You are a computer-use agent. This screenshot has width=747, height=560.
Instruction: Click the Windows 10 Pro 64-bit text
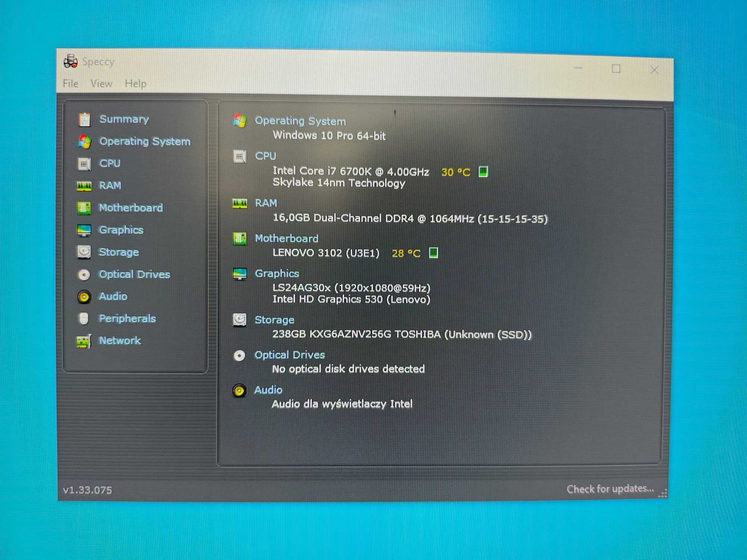[329, 136]
